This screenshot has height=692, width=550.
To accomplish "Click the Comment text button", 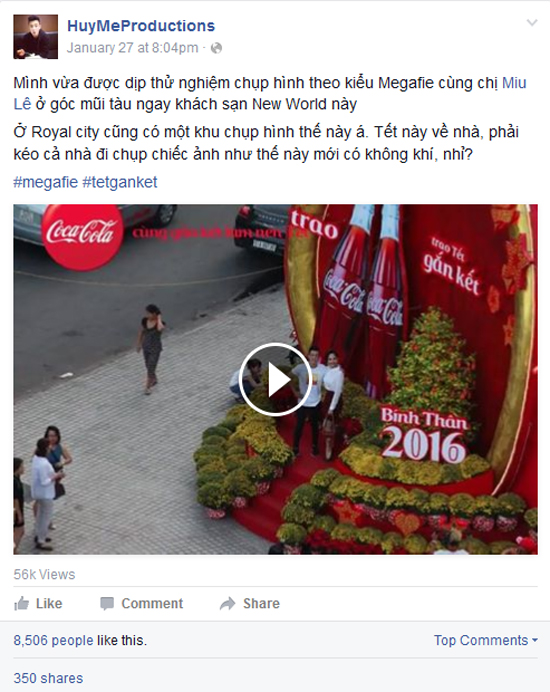I will coord(152,603).
